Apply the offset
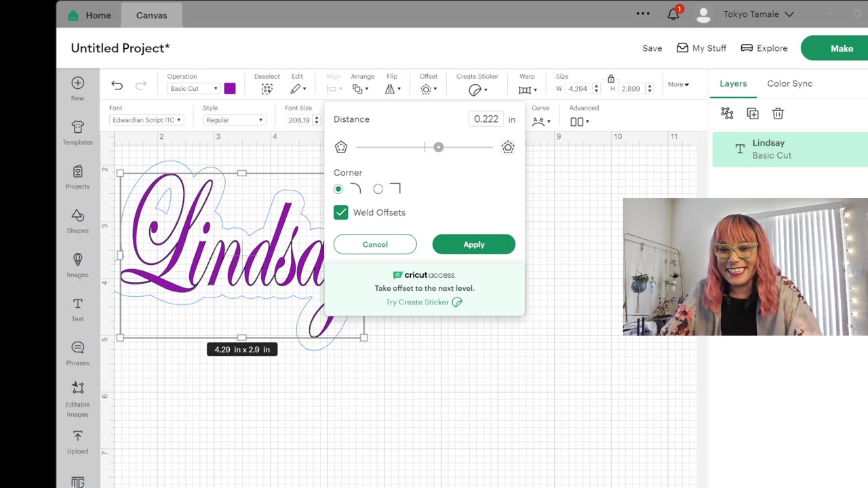The image size is (868, 488). [474, 244]
